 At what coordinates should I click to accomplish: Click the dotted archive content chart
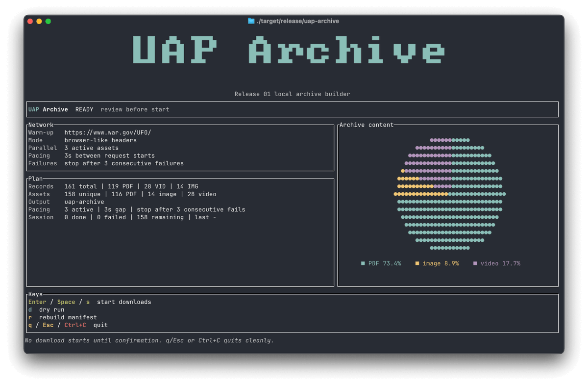(x=449, y=194)
